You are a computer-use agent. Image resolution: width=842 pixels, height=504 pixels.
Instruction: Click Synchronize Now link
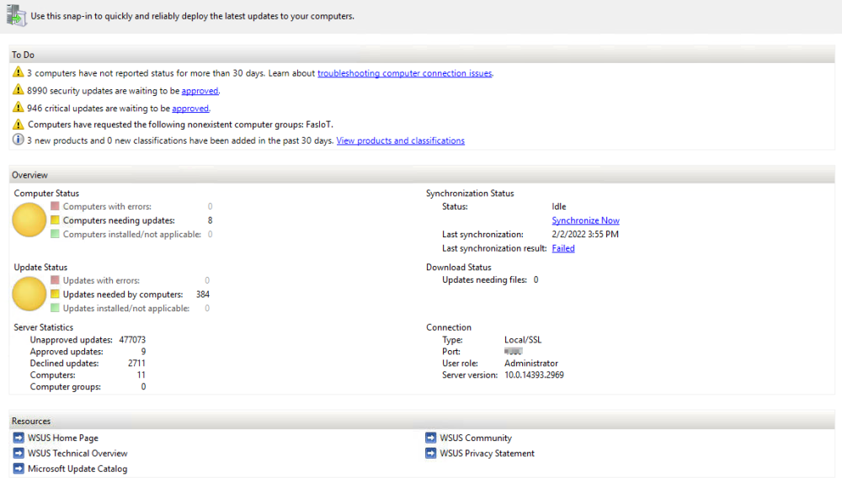[x=585, y=220]
